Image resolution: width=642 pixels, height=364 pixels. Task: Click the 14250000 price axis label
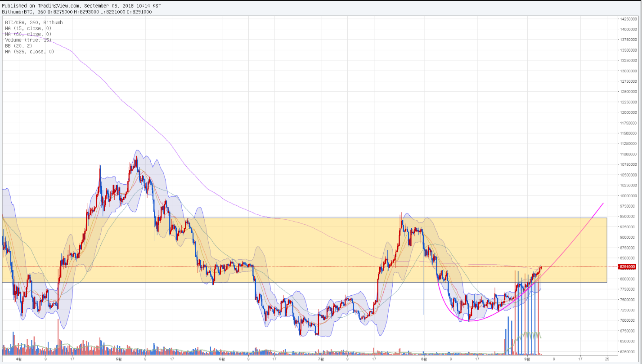629,19
